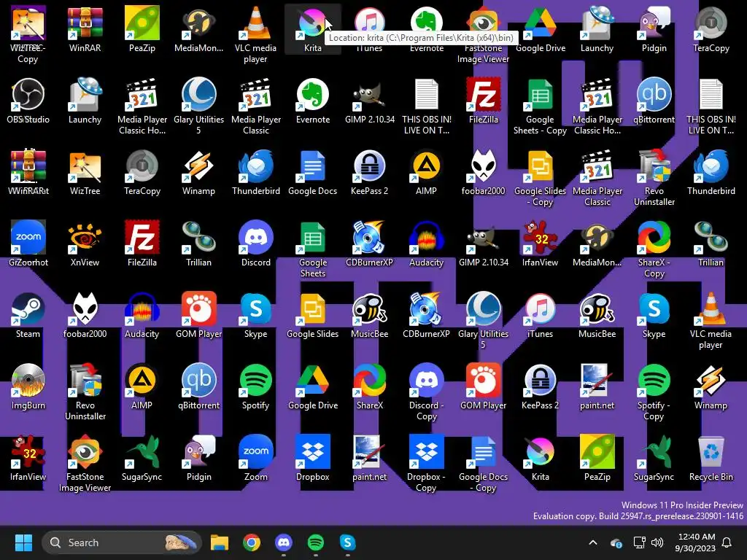747x560 pixels.
Task: Click the Zoom shortcut beside Dropbox
Action: click(256, 458)
